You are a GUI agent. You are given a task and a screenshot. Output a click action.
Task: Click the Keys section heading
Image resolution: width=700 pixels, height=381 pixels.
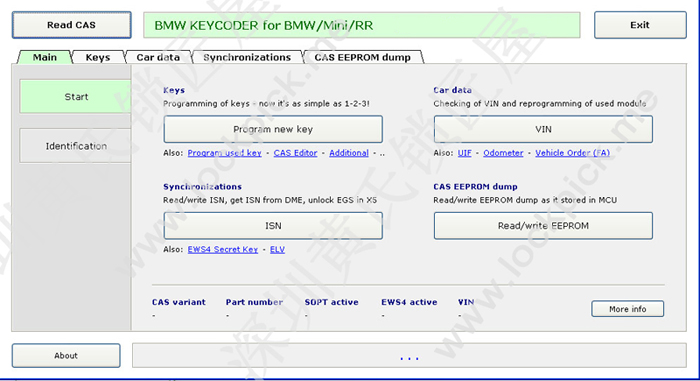(x=174, y=90)
